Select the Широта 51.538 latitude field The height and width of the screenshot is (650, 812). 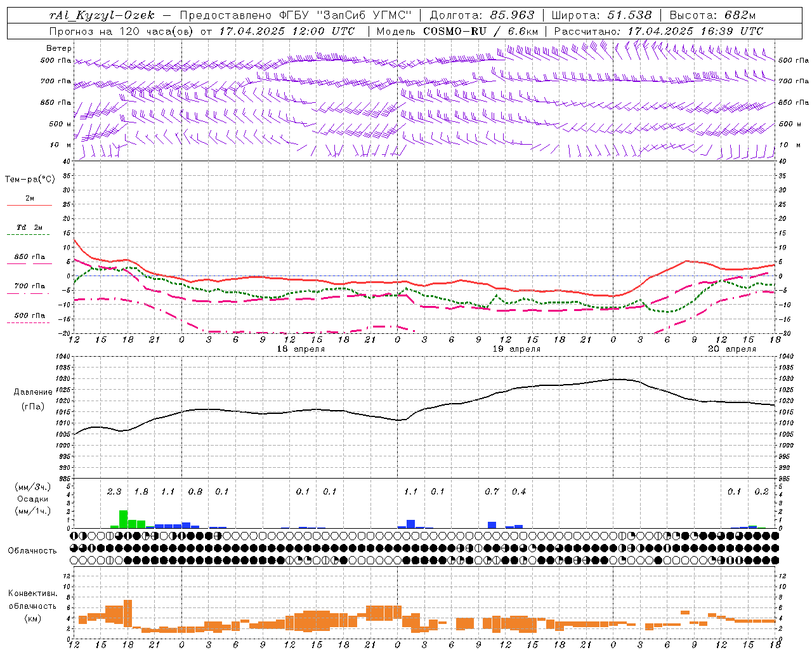point(601,15)
